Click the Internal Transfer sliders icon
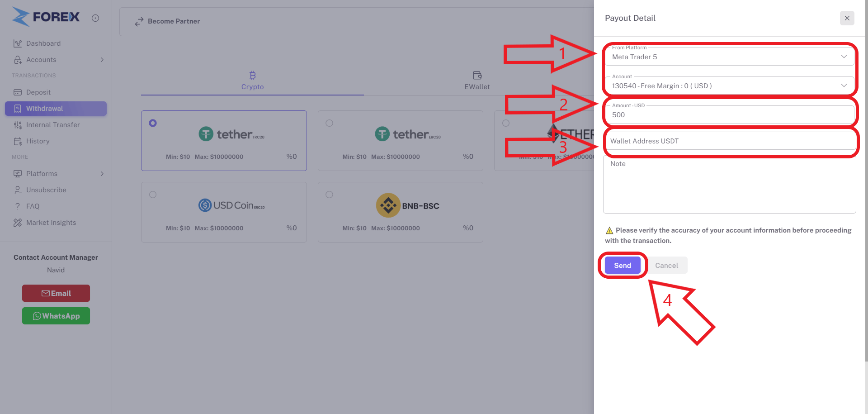The height and width of the screenshot is (414, 868). pyautogui.click(x=18, y=125)
